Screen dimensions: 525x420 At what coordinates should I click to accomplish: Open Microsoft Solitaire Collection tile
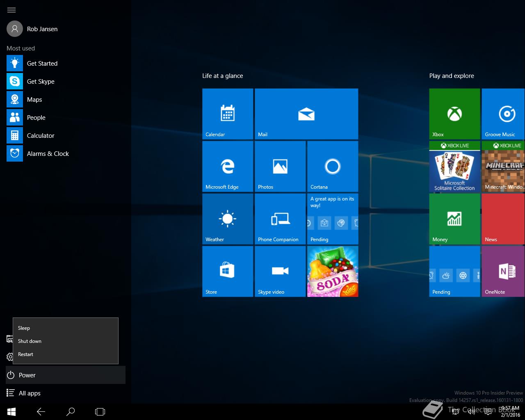tap(454, 167)
